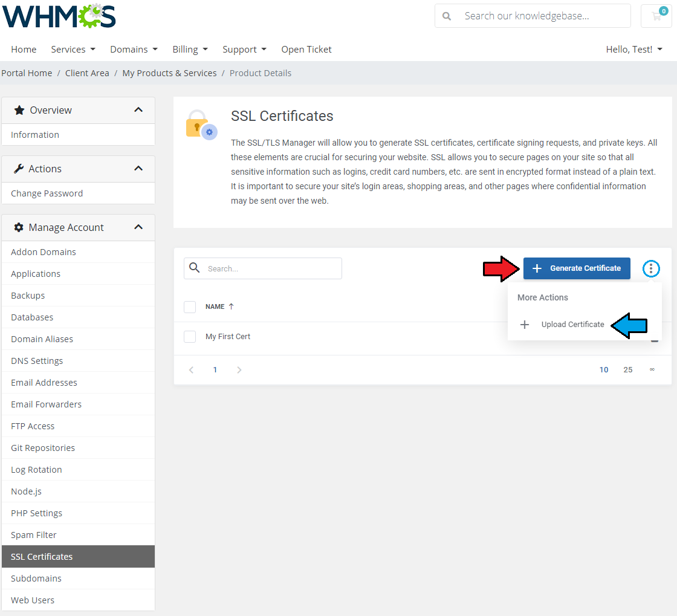This screenshot has width=677, height=616.
Task: Select Upload Certificate from More Actions
Action: pos(572,325)
